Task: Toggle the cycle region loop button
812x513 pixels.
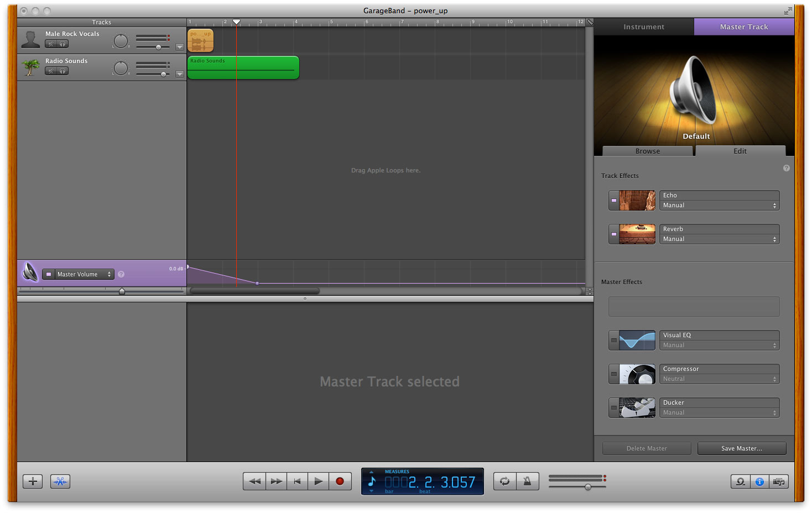Action: [x=504, y=481]
